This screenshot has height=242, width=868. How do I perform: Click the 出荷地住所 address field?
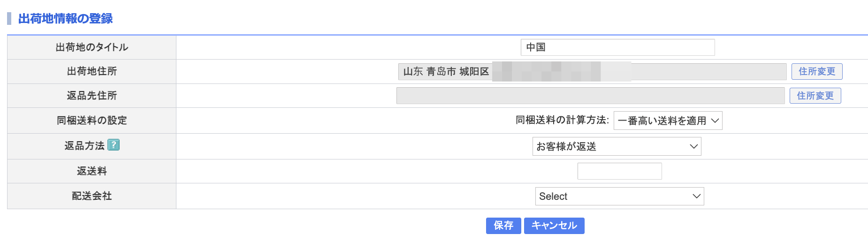(x=592, y=72)
